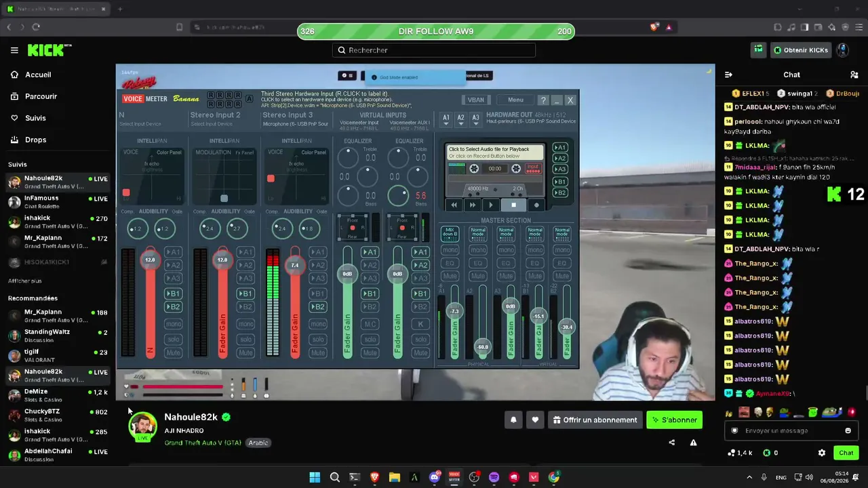Screen dimensions: 868x488
Task: Click the Rechercher search field
Action: pyautogui.click(x=434, y=50)
